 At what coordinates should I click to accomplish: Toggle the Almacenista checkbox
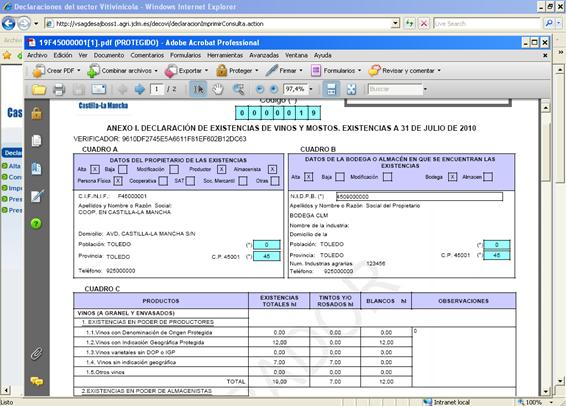click(273, 169)
